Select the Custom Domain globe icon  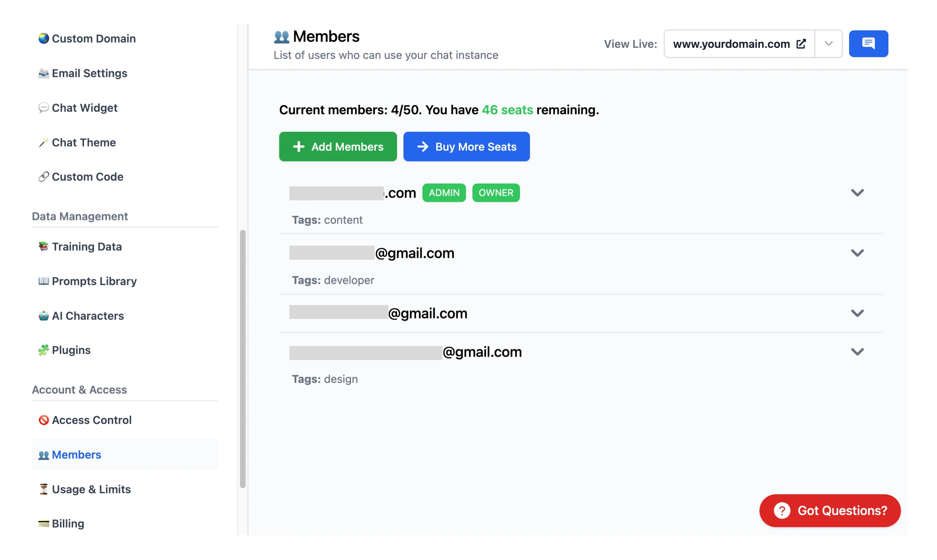44,38
